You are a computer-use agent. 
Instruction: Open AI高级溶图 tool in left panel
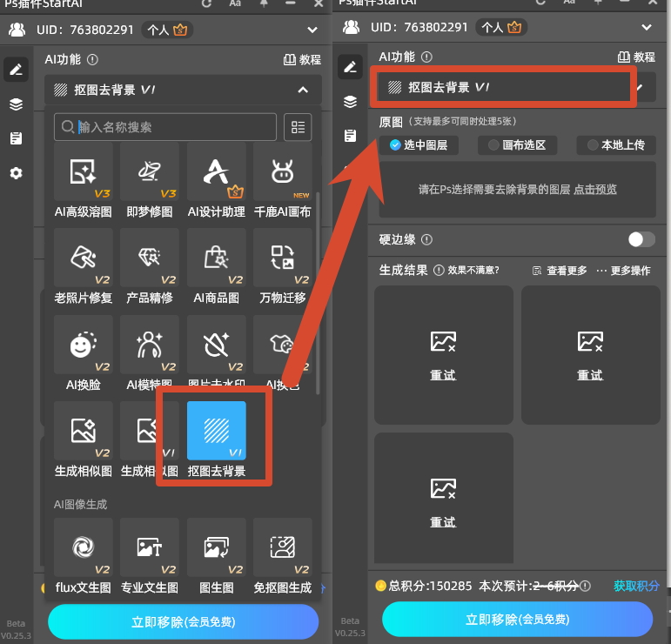[x=83, y=171]
